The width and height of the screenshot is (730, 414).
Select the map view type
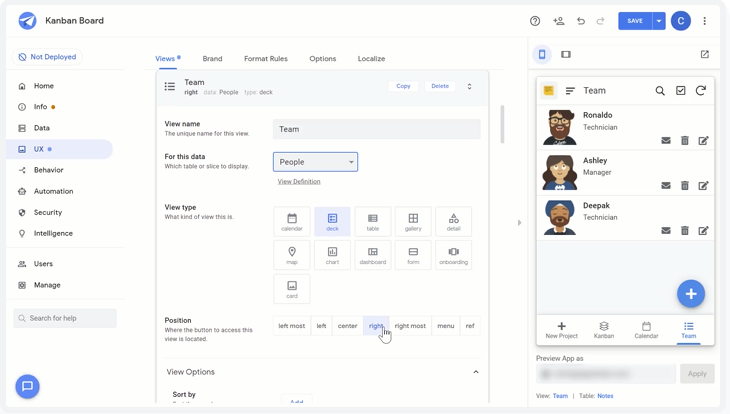pos(292,255)
